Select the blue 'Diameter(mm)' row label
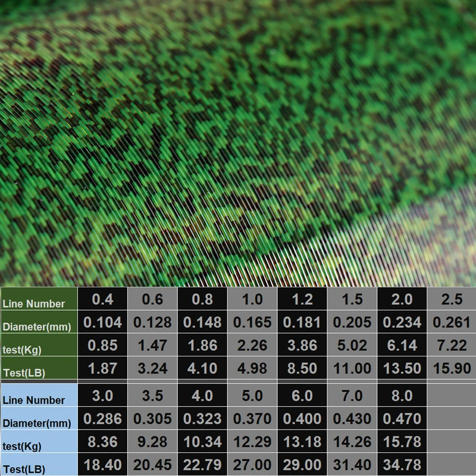Viewport: 476px width, 476px height. point(39,418)
